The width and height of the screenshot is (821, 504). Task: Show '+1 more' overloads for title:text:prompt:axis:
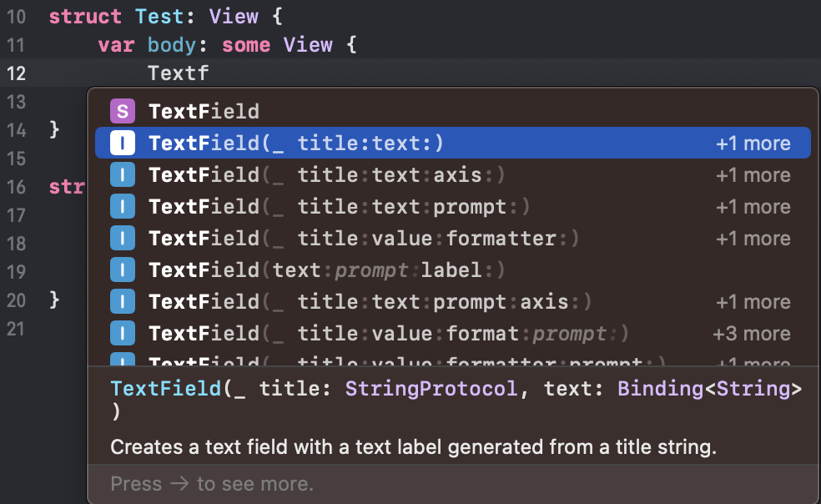click(753, 301)
